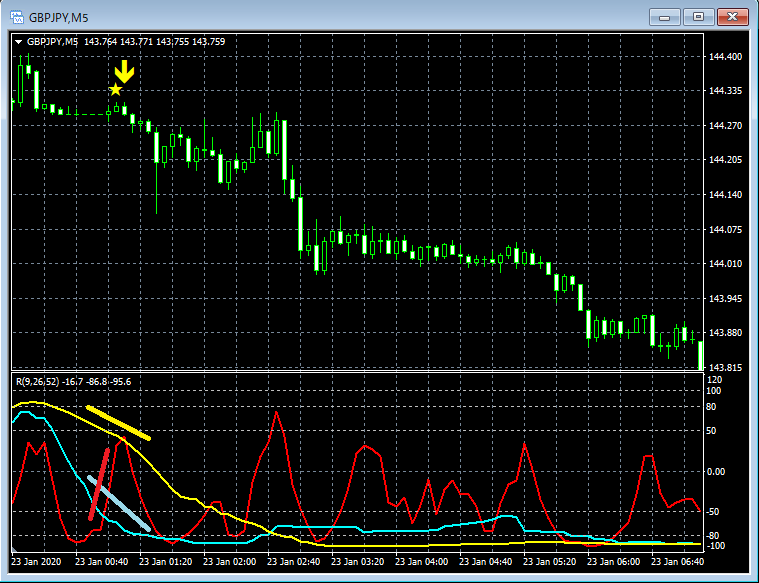
Task: Select the thick yellow trendline in indicator
Action: [118, 423]
